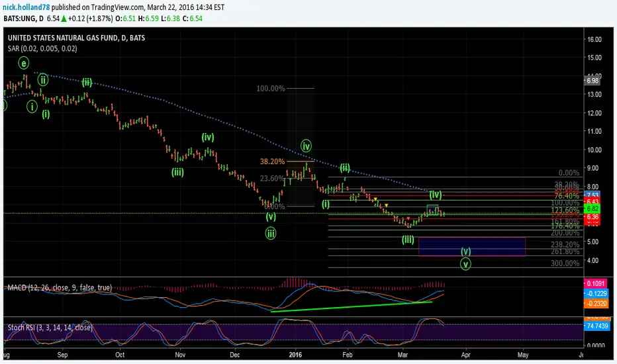The width and height of the screenshot is (617, 364).
Task: Click the (iii) wave label near November
Action: coord(177,172)
